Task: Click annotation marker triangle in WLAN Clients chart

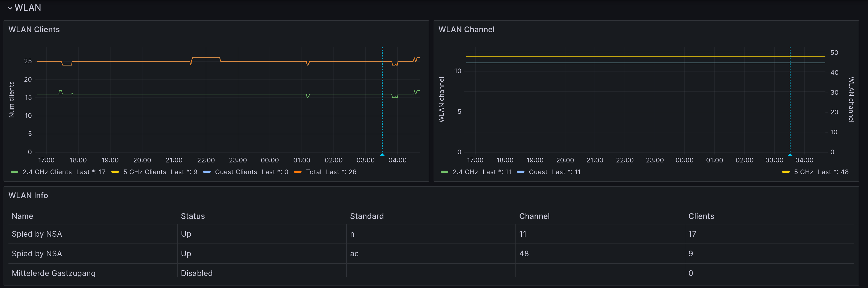Action: pyautogui.click(x=382, y=155)
